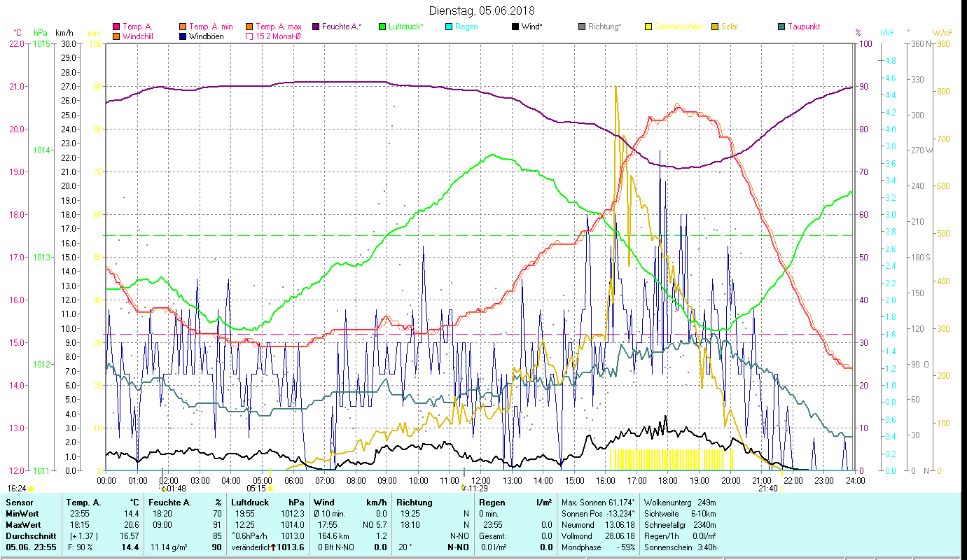
Task: Click the MaxWert row header
Action: [x=25, y=525]
